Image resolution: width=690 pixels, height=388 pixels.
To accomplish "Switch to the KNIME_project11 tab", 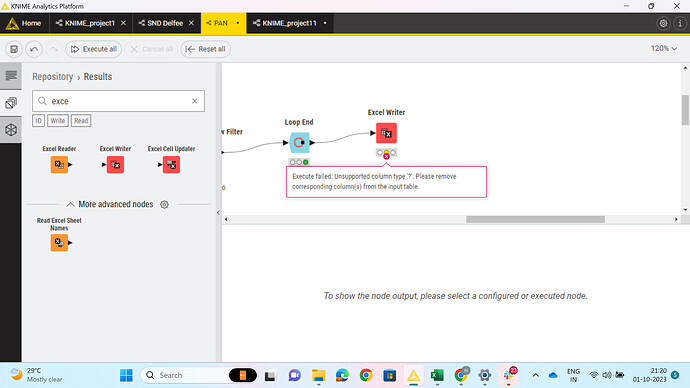I will coord(289,23).
